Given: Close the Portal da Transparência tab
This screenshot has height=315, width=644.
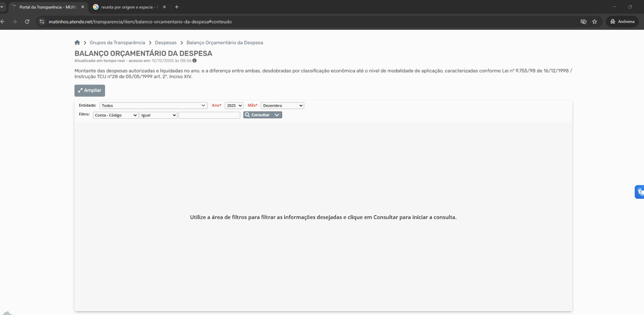Looking at the screenshot, I should (83, 7).
